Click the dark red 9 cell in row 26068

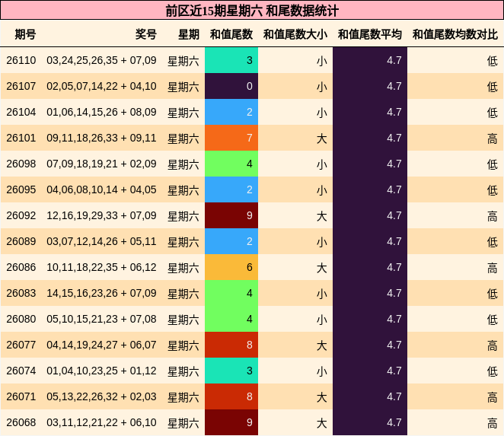pos(231,422)
